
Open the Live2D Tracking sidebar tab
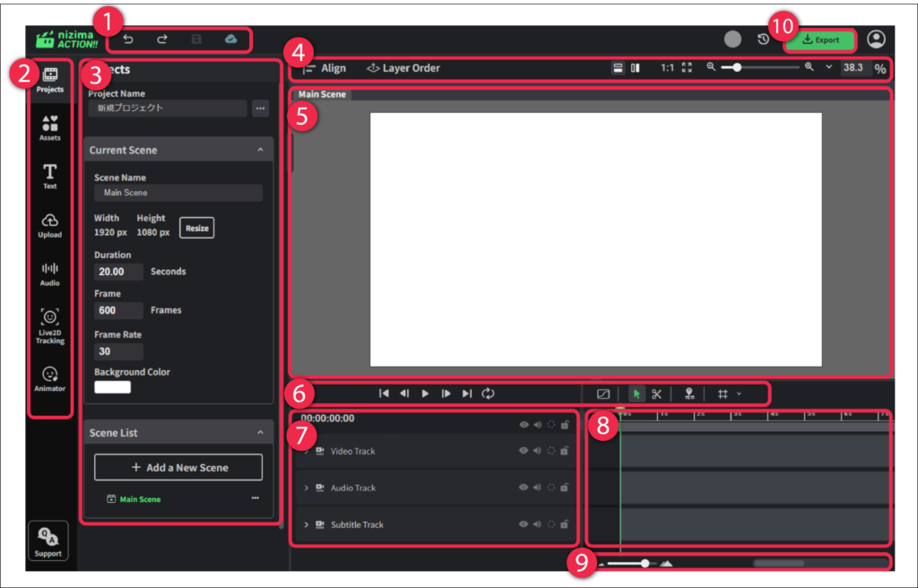click(x=50, y=326)
